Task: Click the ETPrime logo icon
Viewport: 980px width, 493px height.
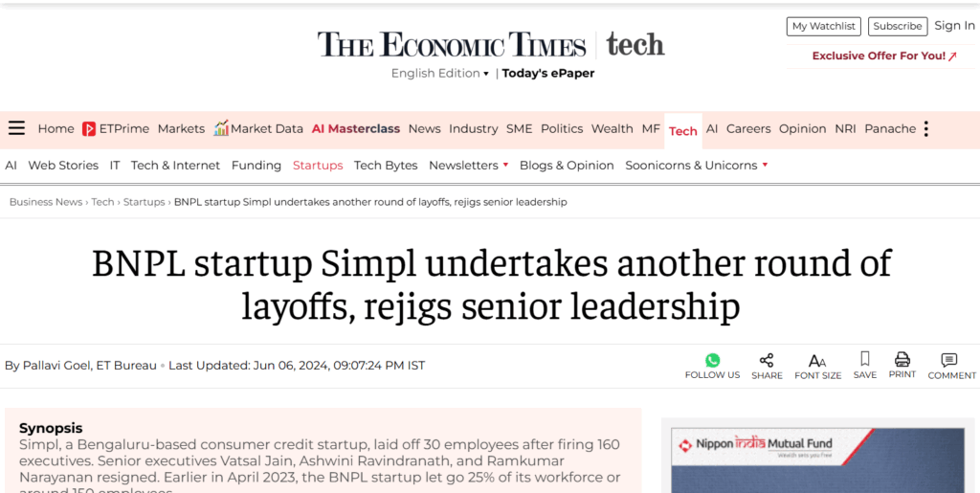Action: pos(89,128)
